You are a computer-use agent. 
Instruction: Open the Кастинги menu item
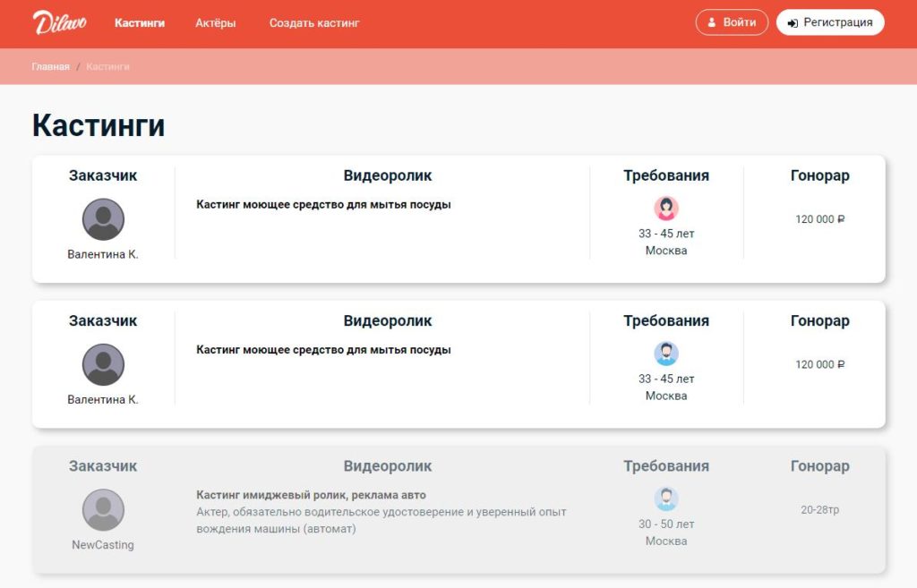(x=140, y=23)
